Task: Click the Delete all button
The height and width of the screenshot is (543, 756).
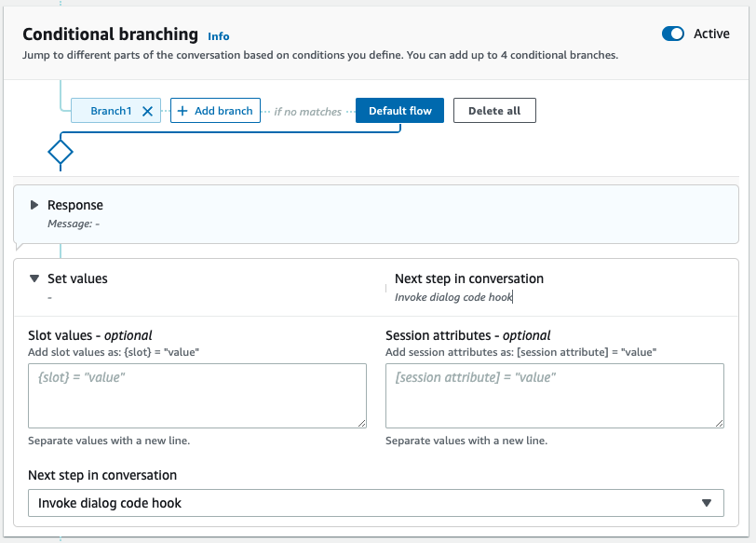Action: pyautogui.click(x=493, y=110)
